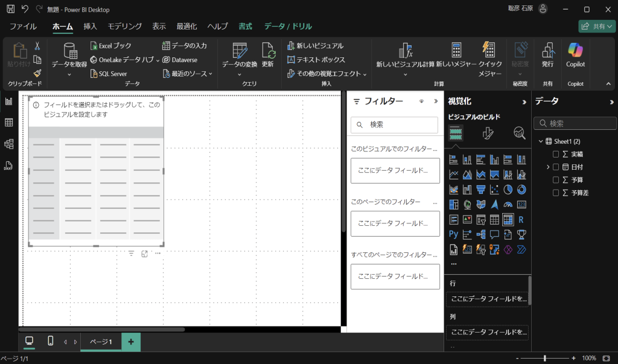618x364 pixels.
Task: Select the R script visual icon
Action: [x=521, y=220]
